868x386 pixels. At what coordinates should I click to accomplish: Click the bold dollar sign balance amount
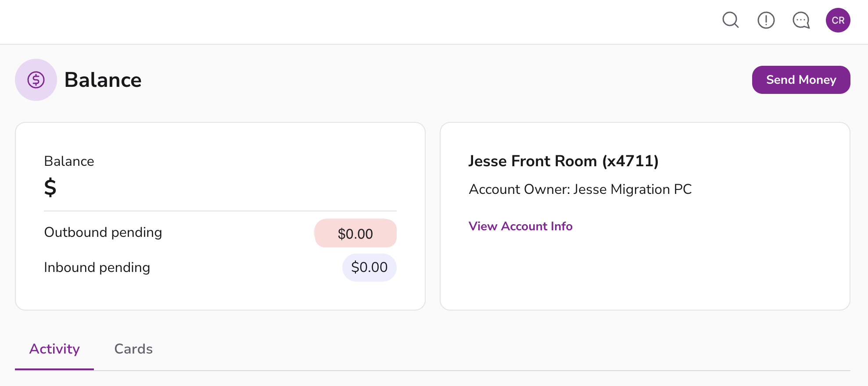coord(50,187)
